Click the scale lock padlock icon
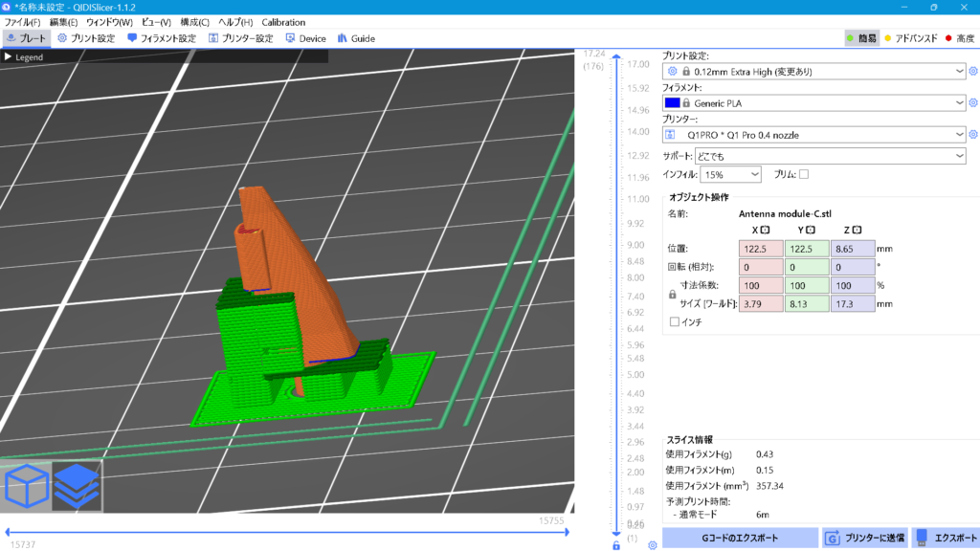Screen dimensions: 980x551 tap(672, 296)
